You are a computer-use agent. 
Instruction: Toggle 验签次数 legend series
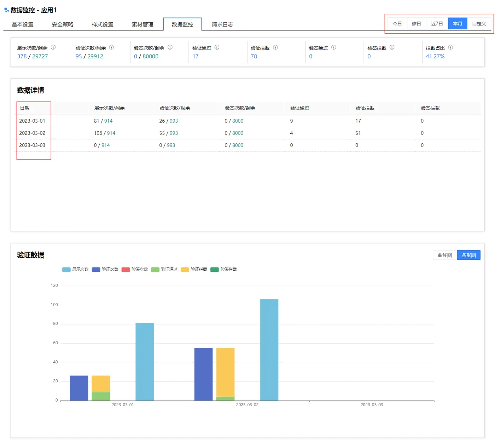pos(135,269)
